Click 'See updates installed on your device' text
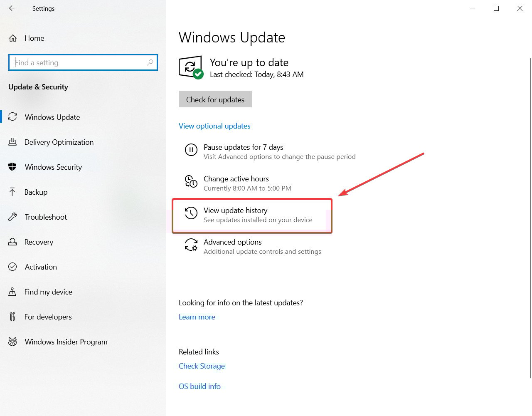The width and height of the screenshot is (532, 416). pyautogui.click(x=258, y=220)
